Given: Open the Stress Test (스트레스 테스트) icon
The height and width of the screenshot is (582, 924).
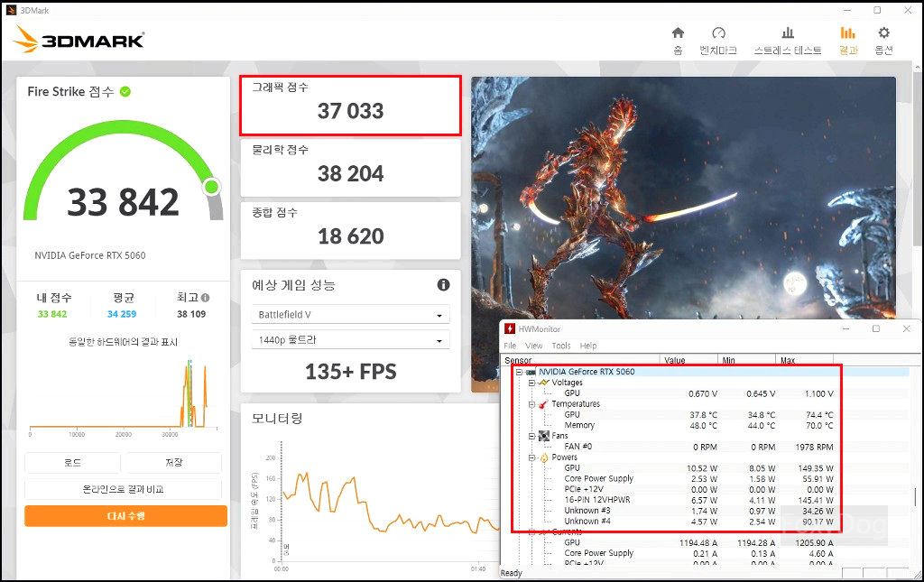Looking at the screenshot, I should pyautogui.click(x=788, y=33).
